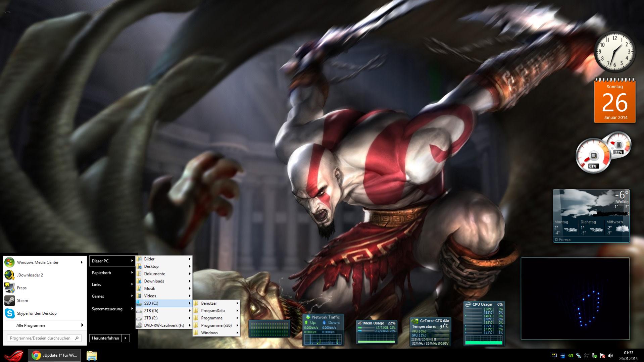Screen dimensions: 644x362
Task: Expand the 2TB (D:) drive arrow
Action: 190,311
